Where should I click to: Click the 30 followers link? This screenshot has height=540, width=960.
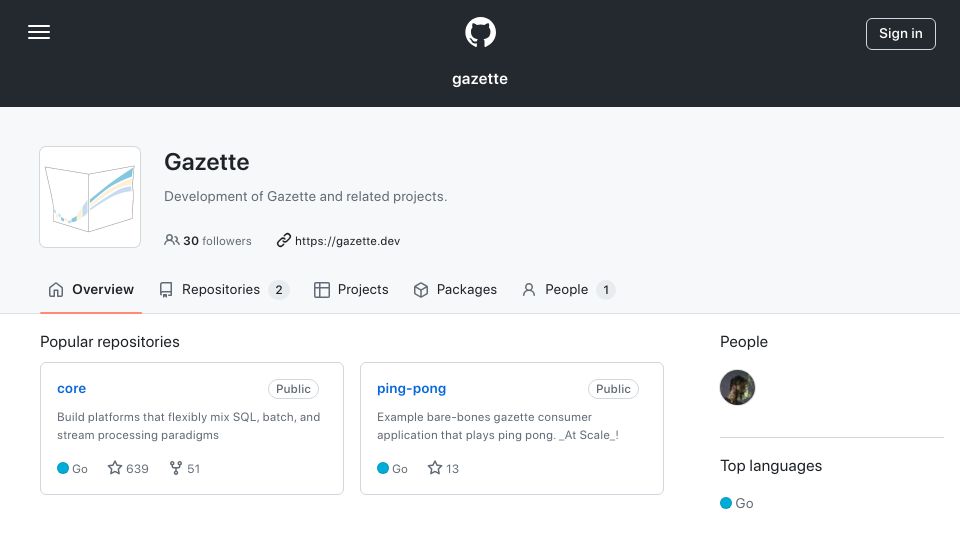pyautogui.click(x=208, y=241)
